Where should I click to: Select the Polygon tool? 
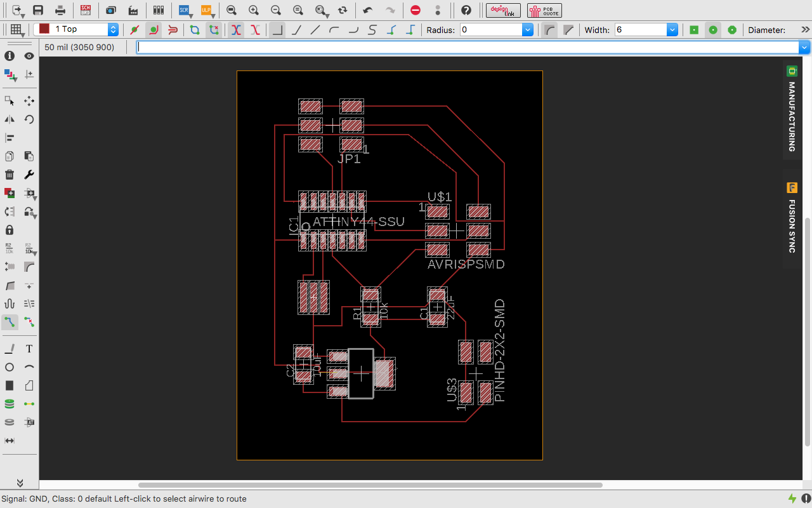tap(29, 385)
